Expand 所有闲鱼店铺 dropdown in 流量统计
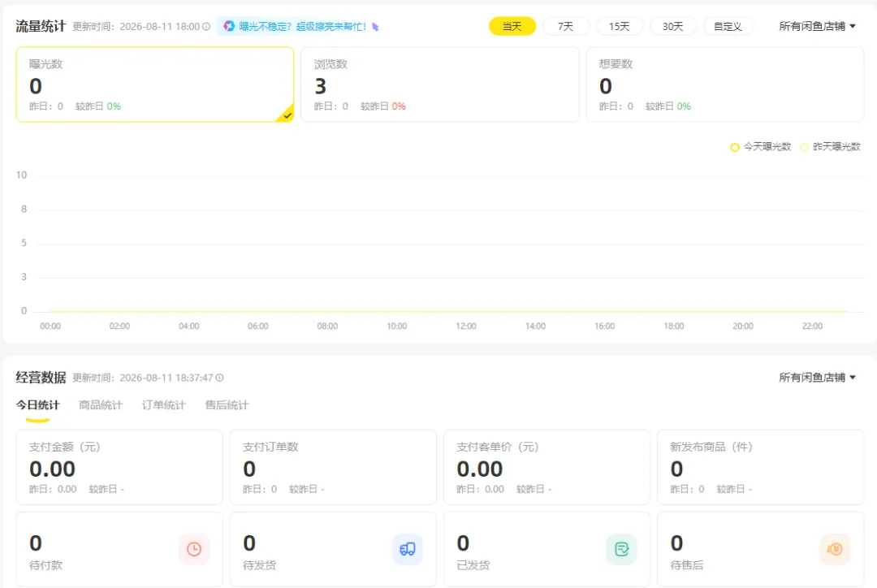 (x=817, y=26)
